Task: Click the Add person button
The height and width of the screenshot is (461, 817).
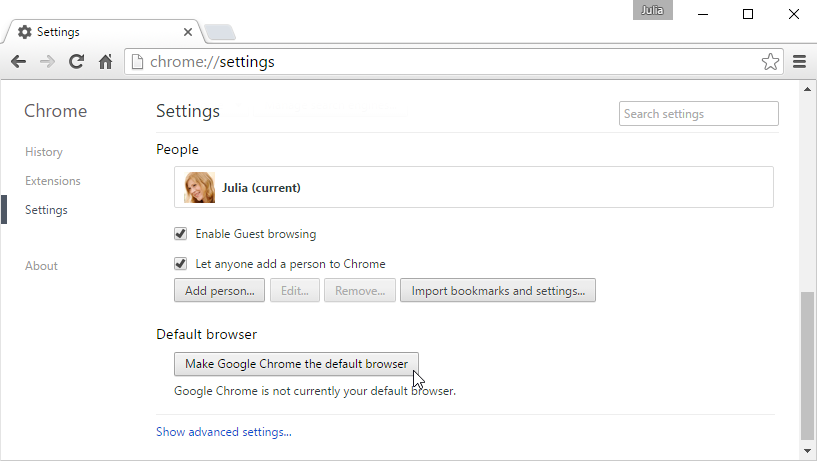Action: pos(220,291)
